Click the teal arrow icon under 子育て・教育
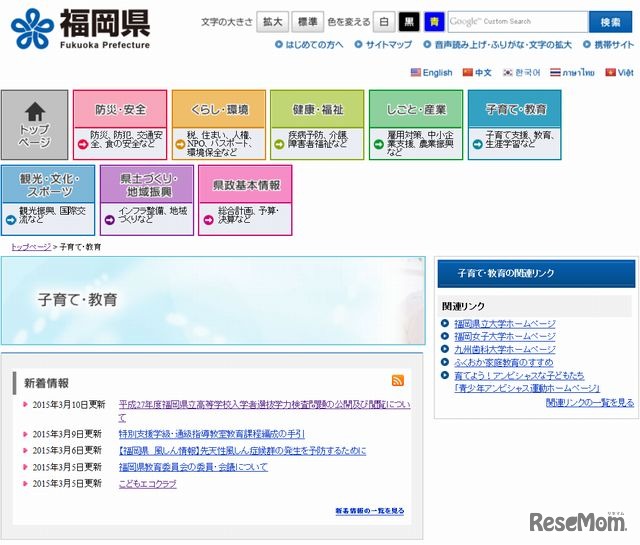Viewport: 640px width, 545px height. tap(477, 144)
